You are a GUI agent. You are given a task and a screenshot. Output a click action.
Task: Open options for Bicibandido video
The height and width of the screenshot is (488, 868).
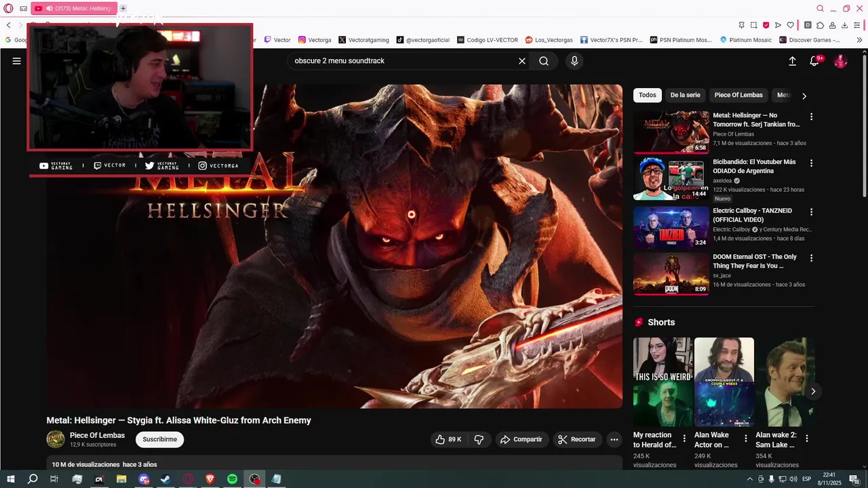click(811, 163)
